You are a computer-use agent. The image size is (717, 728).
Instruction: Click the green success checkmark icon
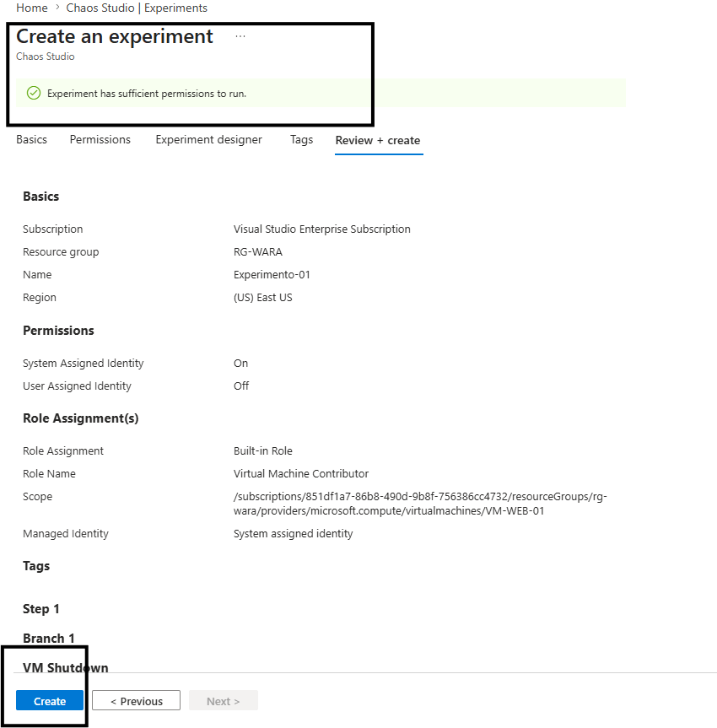click(34, 94)
